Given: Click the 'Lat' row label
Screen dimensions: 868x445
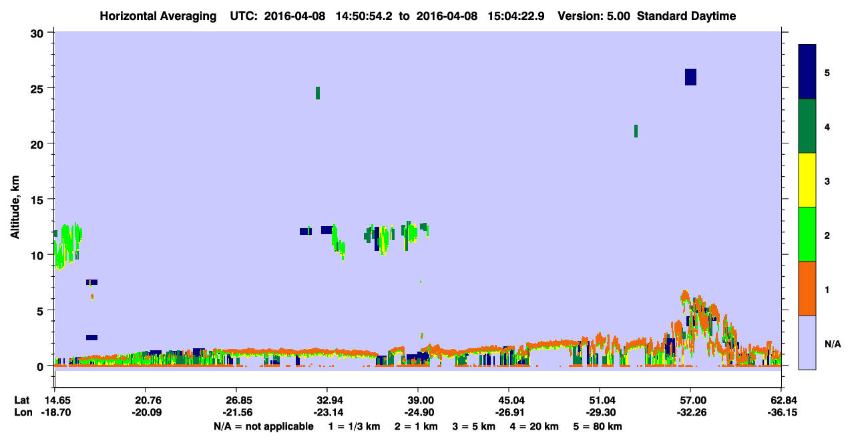Looking at the screenshot, I should coord(22,400).
